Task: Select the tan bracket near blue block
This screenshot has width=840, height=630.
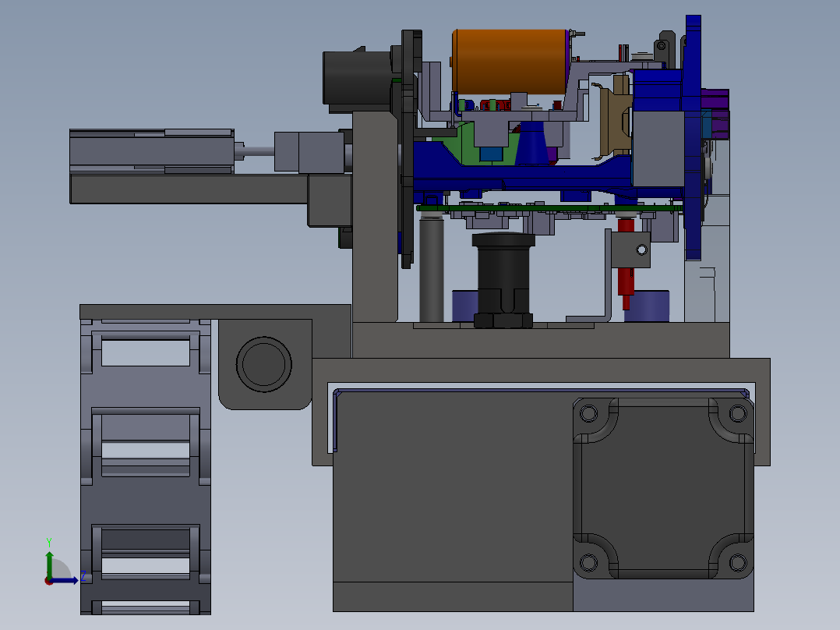Action: pyautogui.click(x=615, y=119)
